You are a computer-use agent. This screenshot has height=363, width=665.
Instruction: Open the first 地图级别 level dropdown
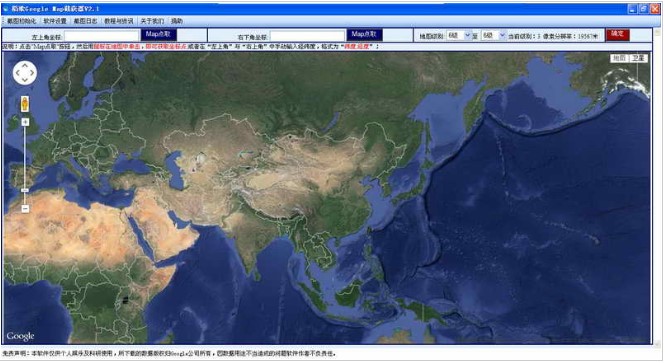click(459, 36)
